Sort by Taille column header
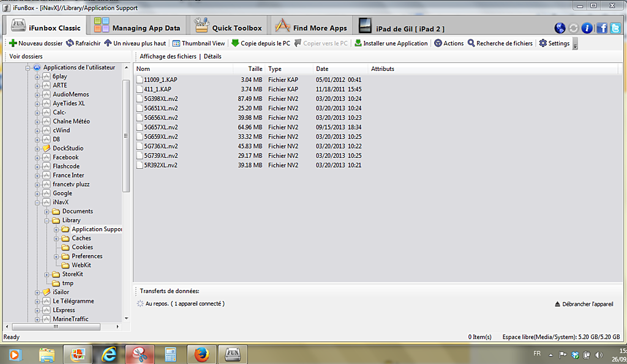Screen dimensions: 627x364 [249, 69]
